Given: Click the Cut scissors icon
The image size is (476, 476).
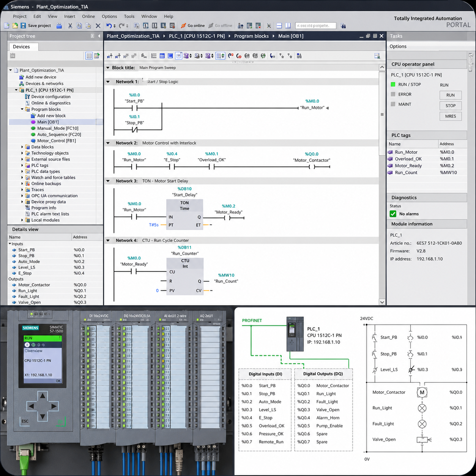Looking at the screenshot, I should coord(70,25).
